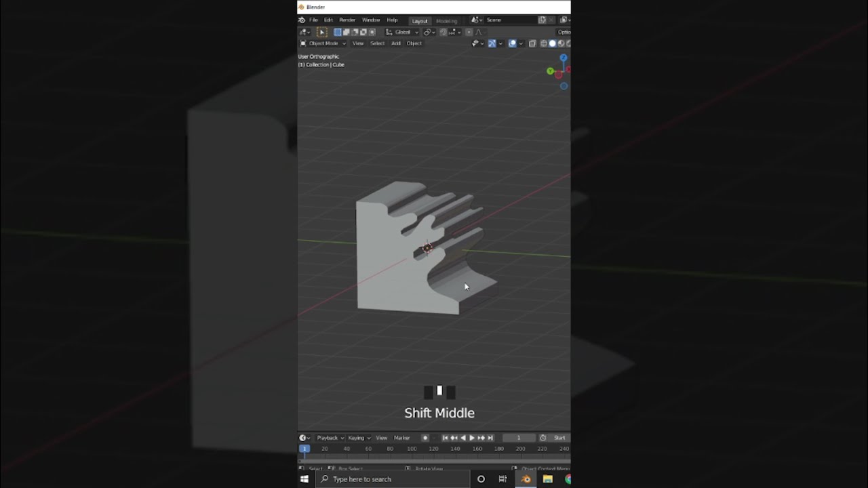Jump to the last frame

(490, 438)
